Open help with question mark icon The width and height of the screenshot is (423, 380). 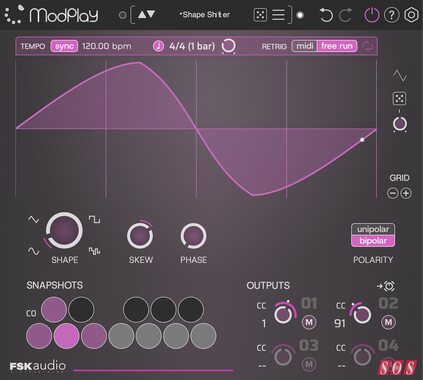(391, 15)
